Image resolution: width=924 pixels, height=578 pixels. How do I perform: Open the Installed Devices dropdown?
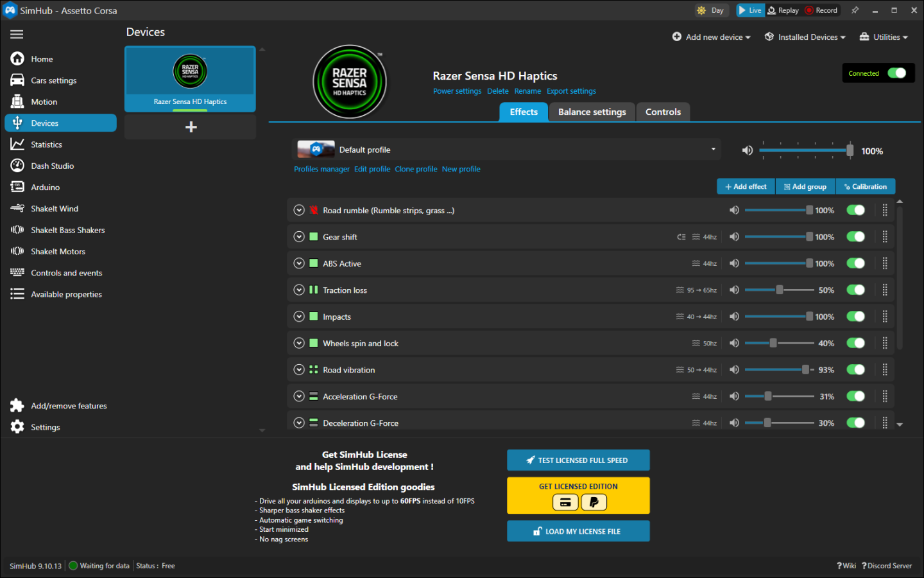[805, 37]
